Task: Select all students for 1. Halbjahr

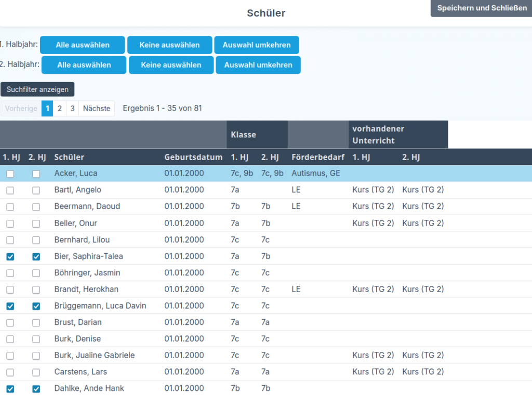Action: (83, 45)
